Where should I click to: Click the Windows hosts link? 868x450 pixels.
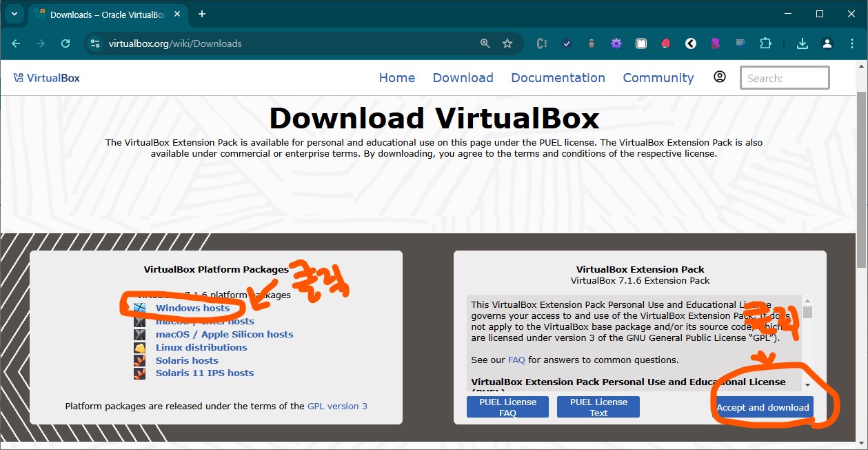[x=193, y=308]
